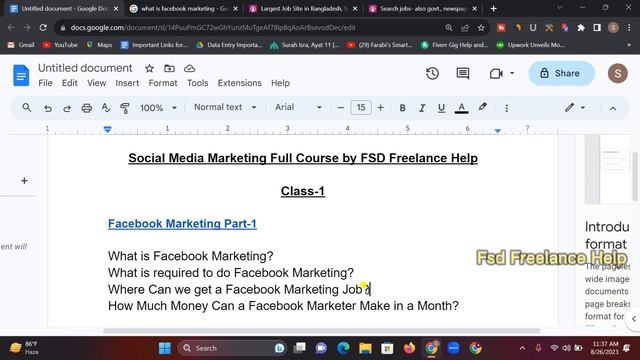
Task: Open Gmail bookmark
Action: pyautogui.click(x=21, y=45)
